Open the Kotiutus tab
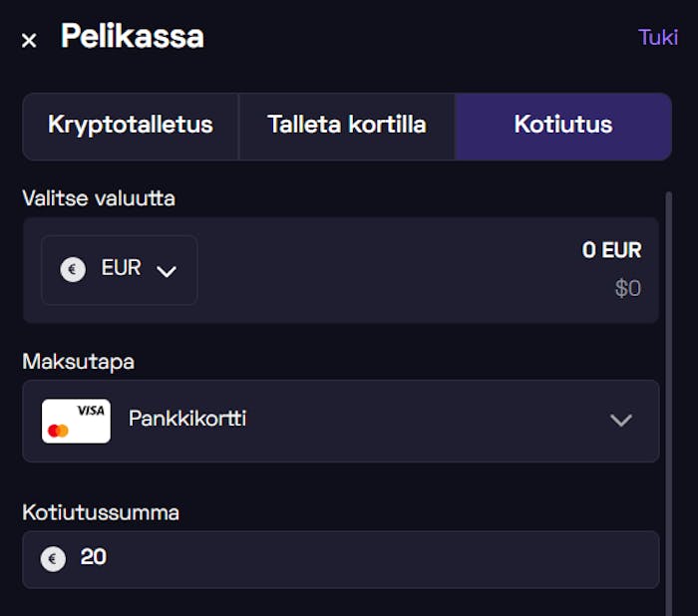This screenshot has width=698, height=616. [563, 126]
